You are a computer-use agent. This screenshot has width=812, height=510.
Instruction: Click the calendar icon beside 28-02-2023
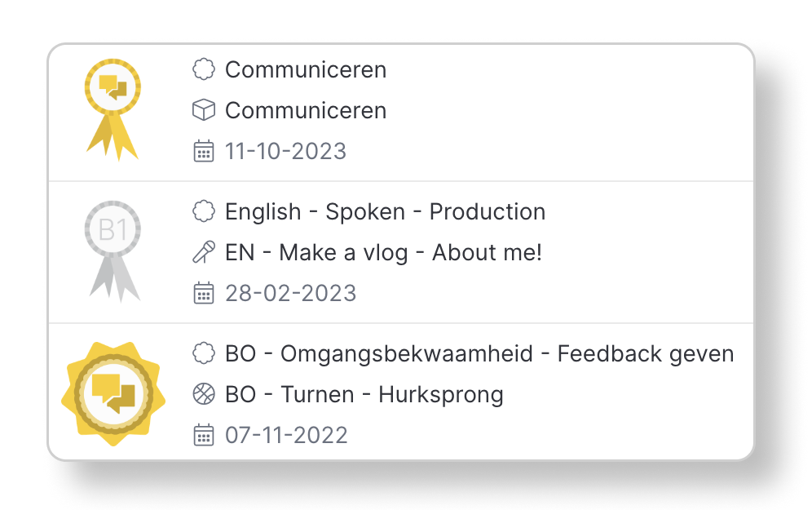[204, 293]
